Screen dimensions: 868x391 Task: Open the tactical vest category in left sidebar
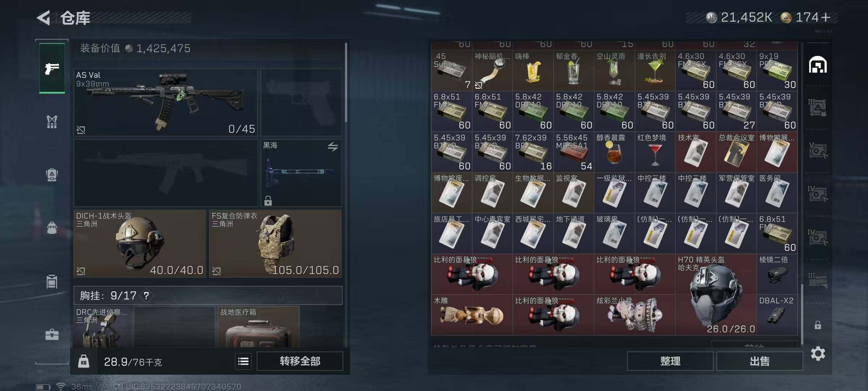coord(52,122)
